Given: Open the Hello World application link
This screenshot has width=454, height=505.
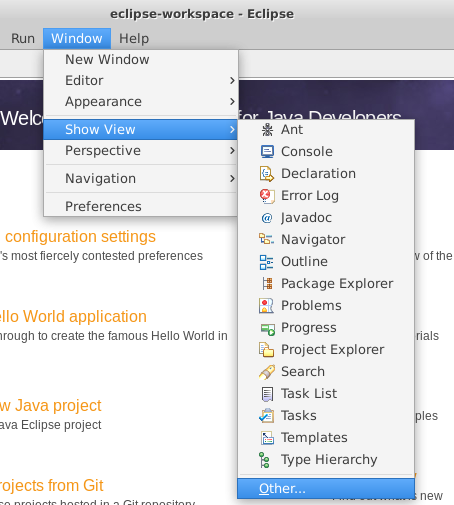Looking at the screenshot, I should 73,317.
